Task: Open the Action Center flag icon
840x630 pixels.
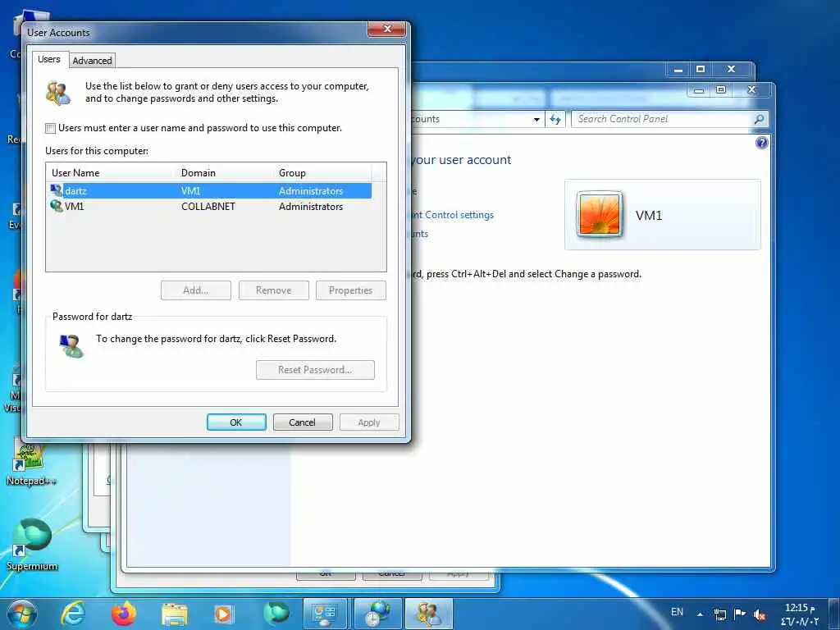Action: coord(740,614)
